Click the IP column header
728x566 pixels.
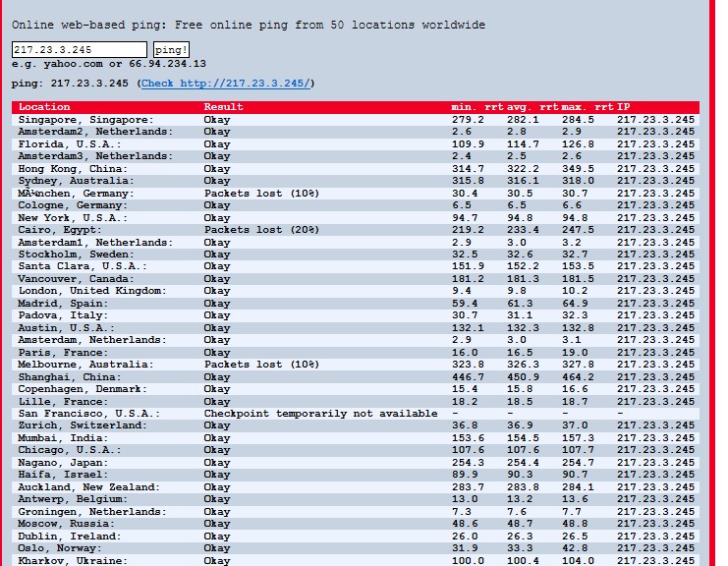[x=624, y=107]
